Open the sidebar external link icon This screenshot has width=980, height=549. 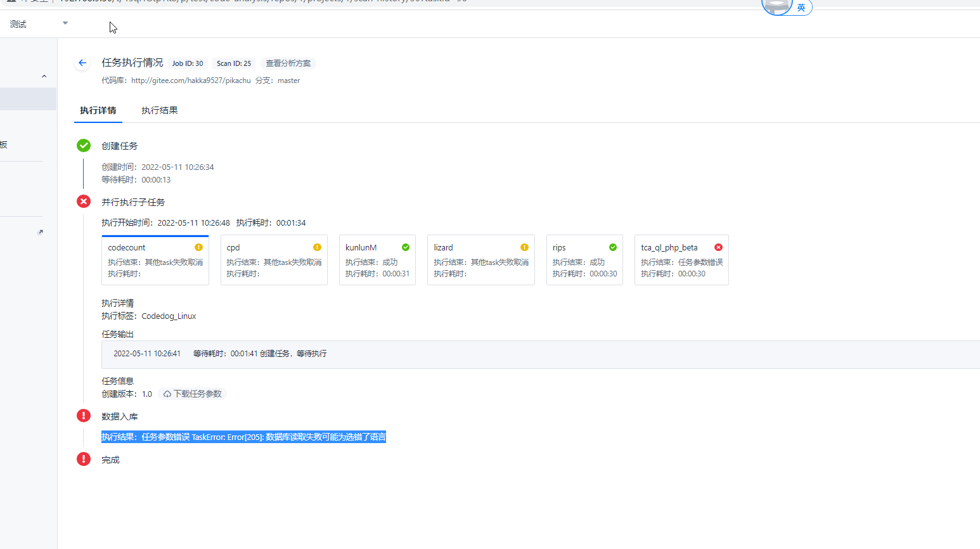(41, 232)
